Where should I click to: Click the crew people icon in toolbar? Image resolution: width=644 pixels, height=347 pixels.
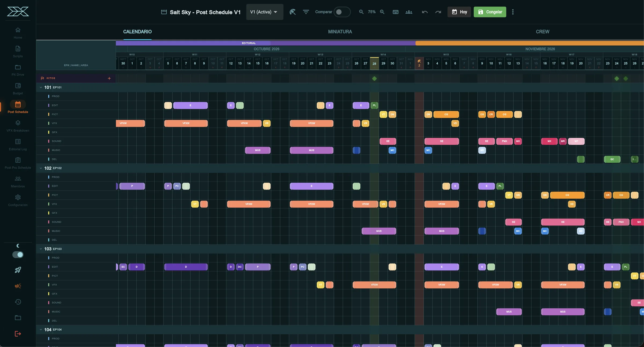[409, 12]
